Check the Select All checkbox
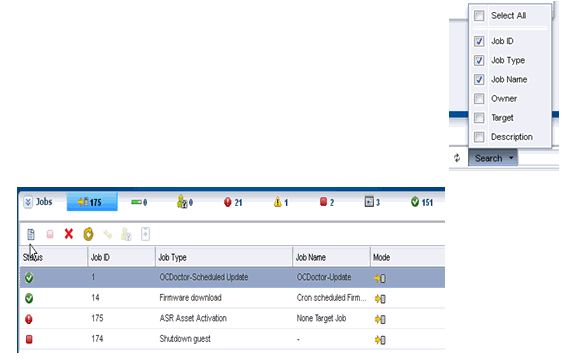This screenshot has height=360, width=568. pos(479,16)
